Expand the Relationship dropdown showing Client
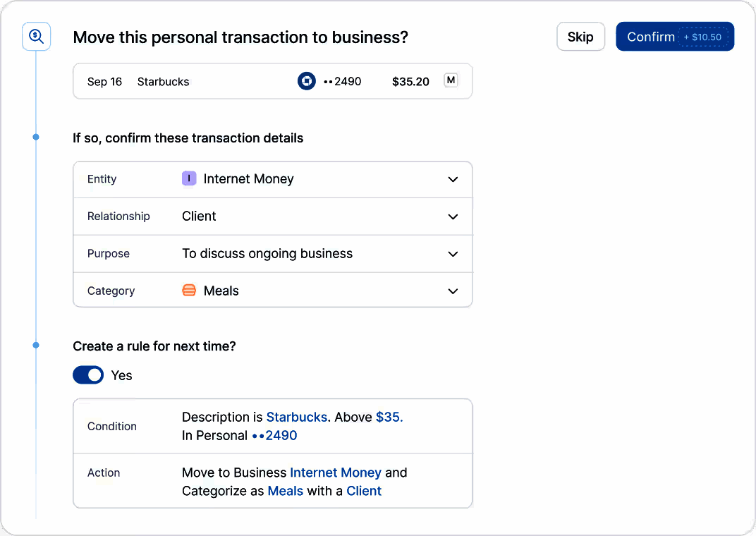The width and height of the screenshot is (756, 536). click(453, 217)
